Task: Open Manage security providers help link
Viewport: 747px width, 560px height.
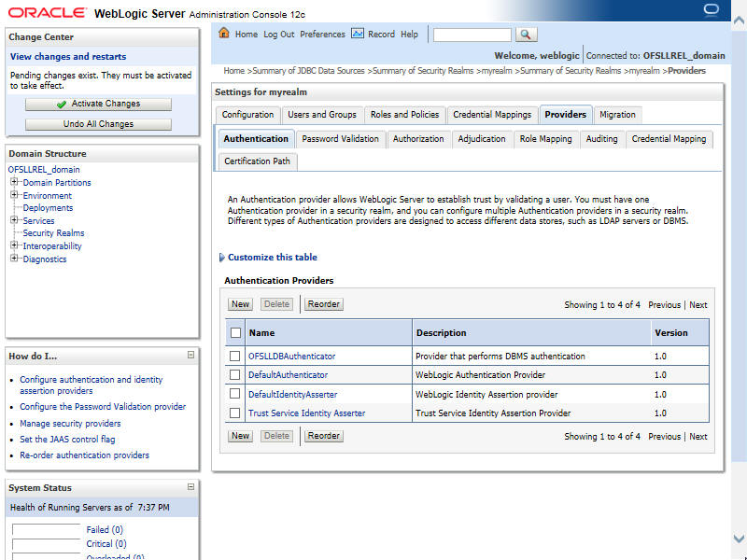Action: point(70,424)
